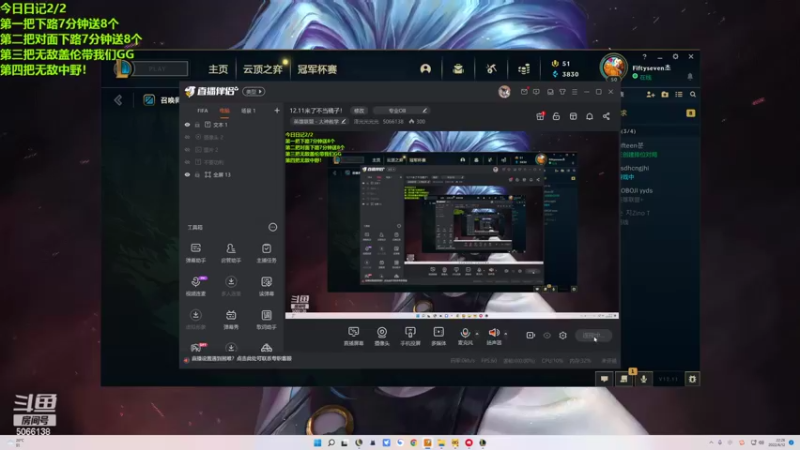800x450 pixels.
Task: Toggle visibility of 摄像头 2 source
Action: tap(187, 137)
